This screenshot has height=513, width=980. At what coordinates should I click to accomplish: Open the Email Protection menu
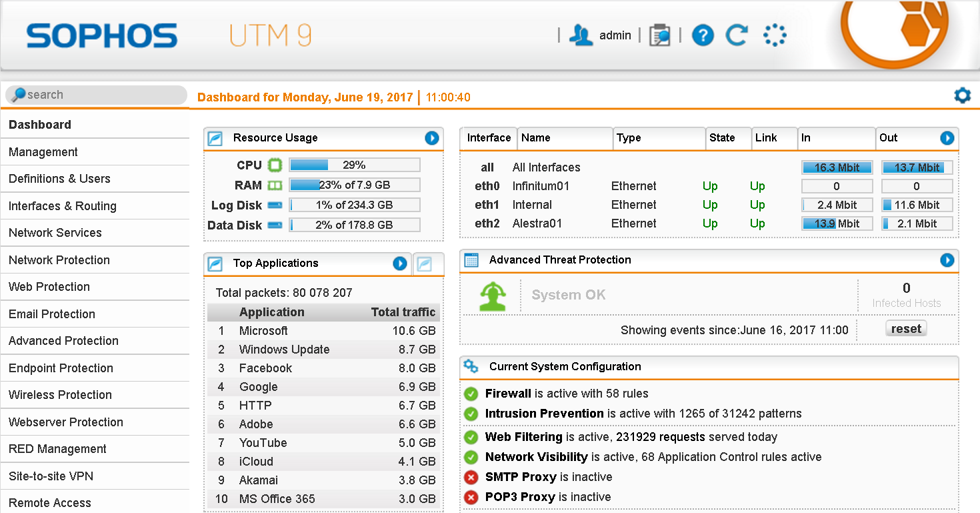(95, 314)
